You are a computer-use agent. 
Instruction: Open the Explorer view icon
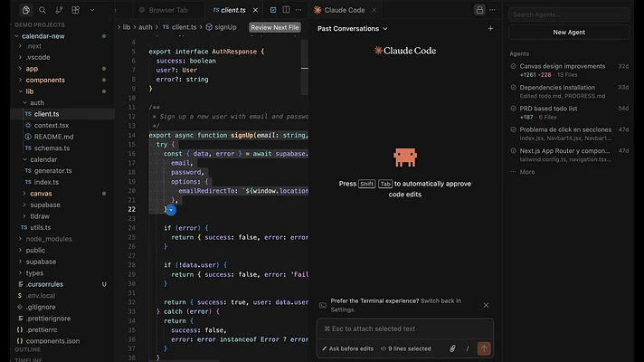point(26,10)
